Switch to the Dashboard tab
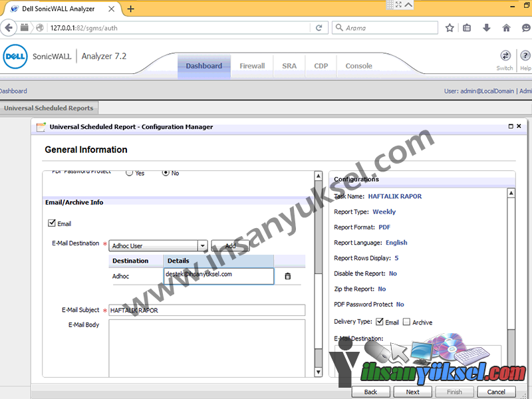 pos(204,66)
